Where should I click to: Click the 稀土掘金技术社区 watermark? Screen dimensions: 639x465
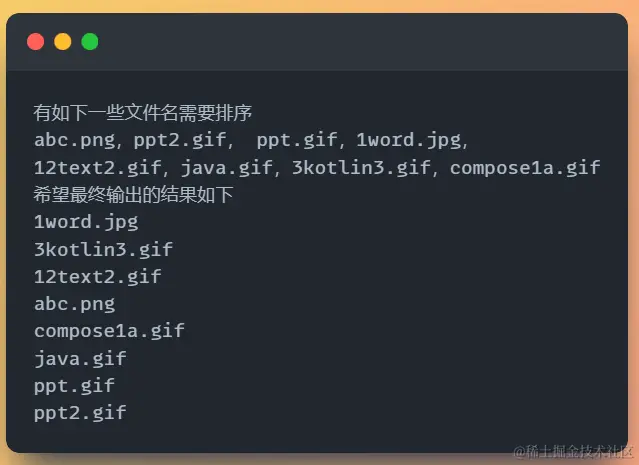tap(570, 451)
